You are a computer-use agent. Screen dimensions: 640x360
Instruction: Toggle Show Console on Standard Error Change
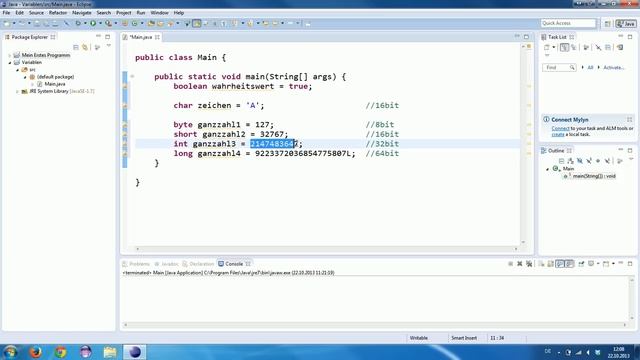pyautogui.click(x=569, y=264)
